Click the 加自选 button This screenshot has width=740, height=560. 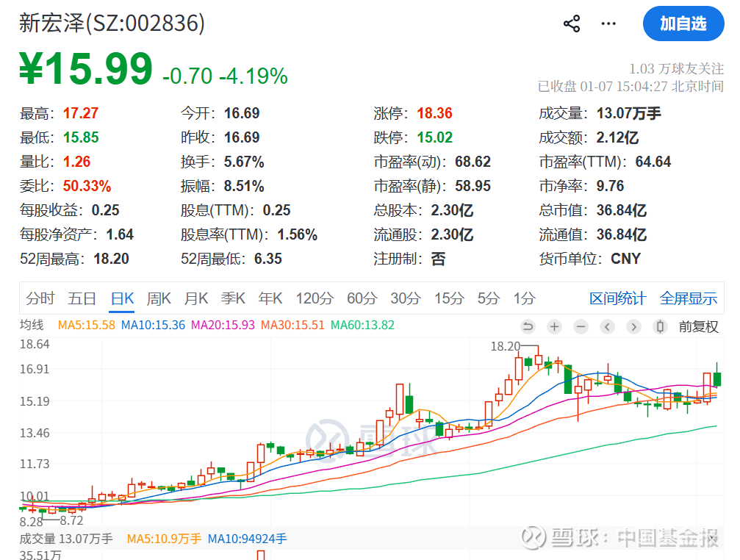coord(683,24)
